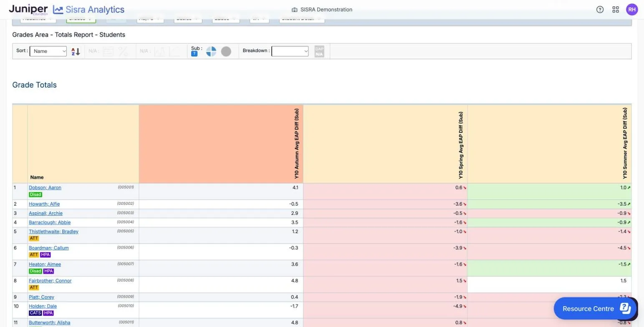644x327 pixels.
Task: Open student Fairbrother; Connor
Action: 50,281
